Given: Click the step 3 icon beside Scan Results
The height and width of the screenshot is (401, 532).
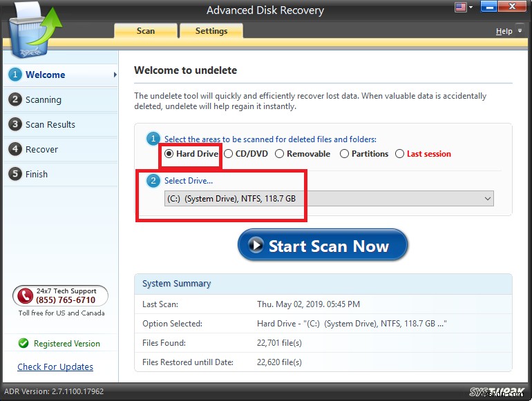Looking at the screenshot, I should [15, 124].
